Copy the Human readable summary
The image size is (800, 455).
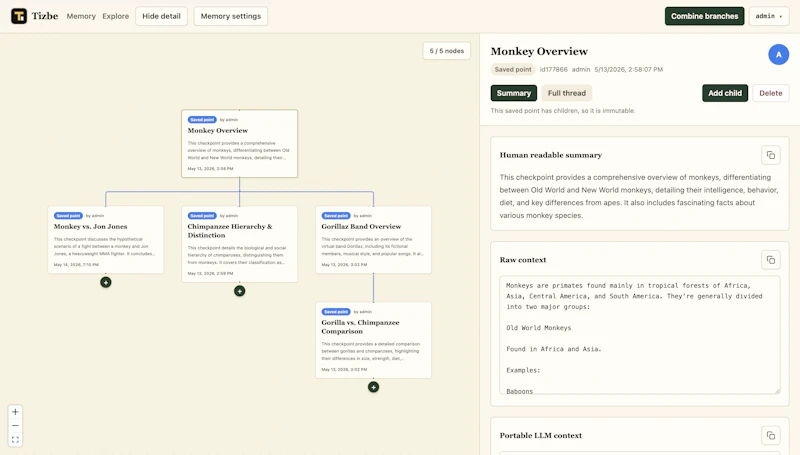point(770,155)
